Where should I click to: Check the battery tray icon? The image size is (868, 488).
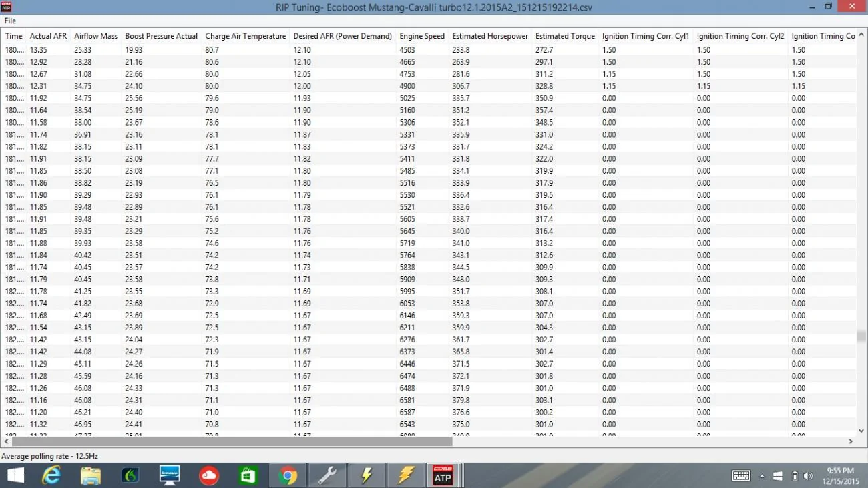click(x=795, y=476)
